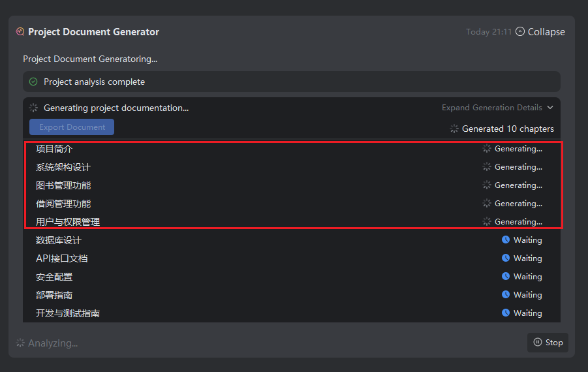Select the 开发与测试指南 chapter

[x=68, y=313]
